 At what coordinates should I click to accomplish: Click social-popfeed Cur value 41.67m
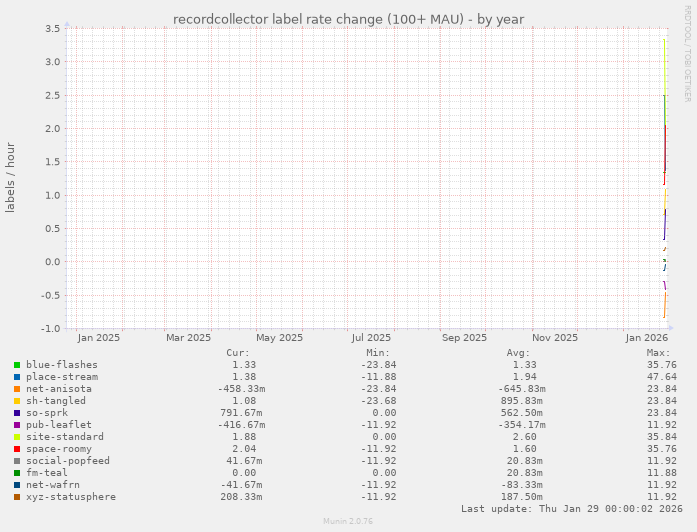pos(244,461)
